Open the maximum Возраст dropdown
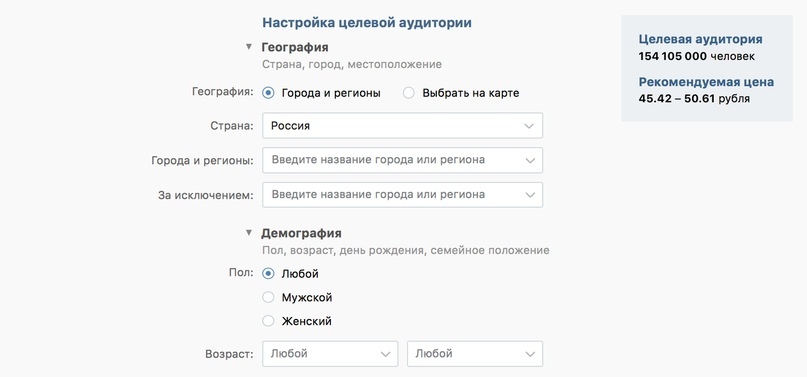Image resolution: width=807 pixels, height=377 pixels. 475,354
